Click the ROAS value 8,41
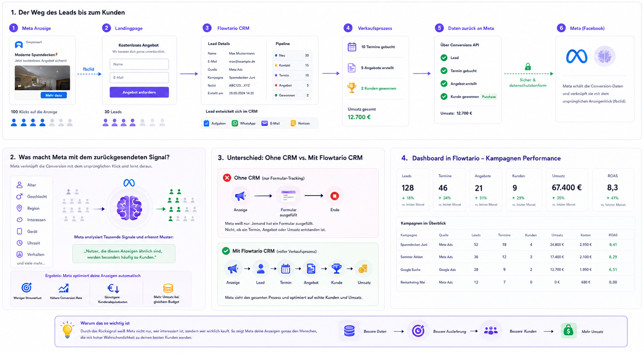The width and height of the screenshot is (644, 353). coord(613,245)
